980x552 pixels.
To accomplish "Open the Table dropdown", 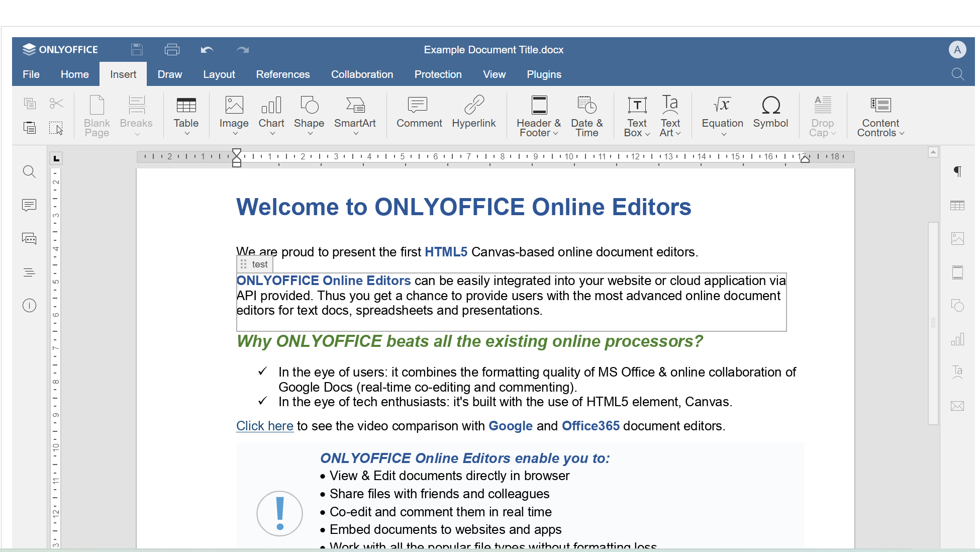I will point(186,116).
